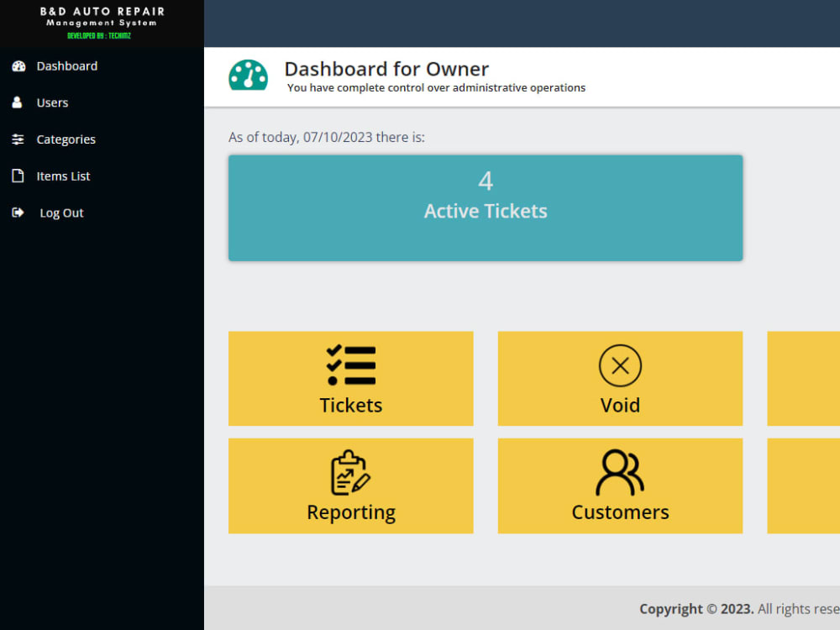Open the Tickets tile label
The width and height of the screenshot is (840, 630).
point(351,405)
